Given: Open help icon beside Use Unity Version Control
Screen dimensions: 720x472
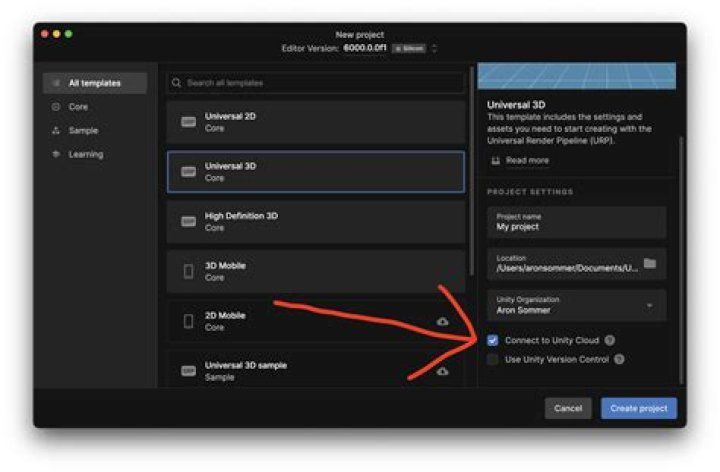Looking at the screenshot, I should [619, 360].
